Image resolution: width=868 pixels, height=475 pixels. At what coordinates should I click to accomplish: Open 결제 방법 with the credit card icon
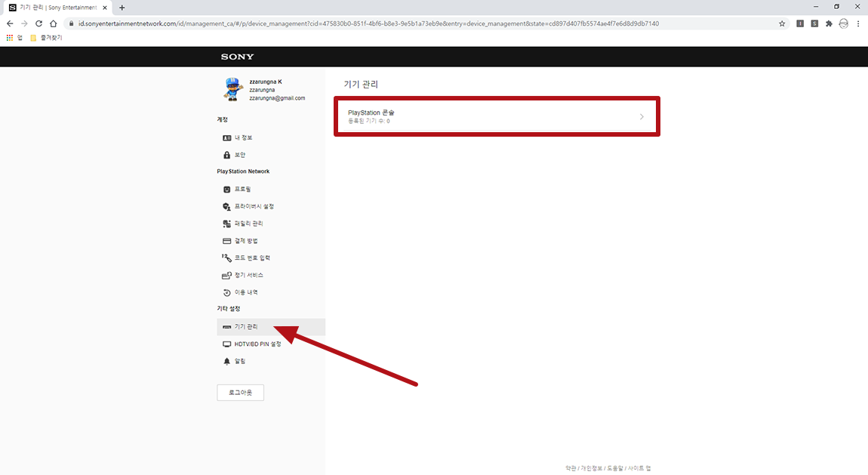226,241
